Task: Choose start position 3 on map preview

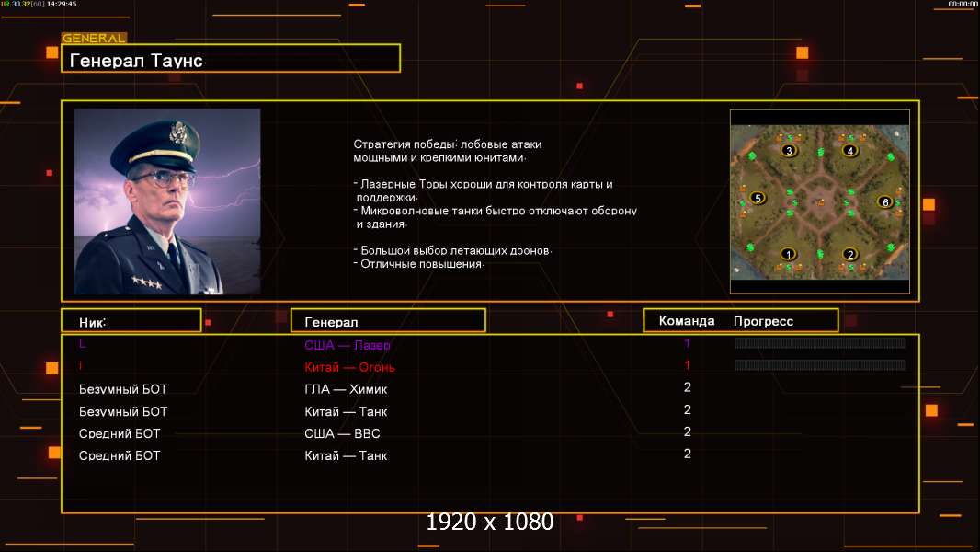Action: pos(789,150)
